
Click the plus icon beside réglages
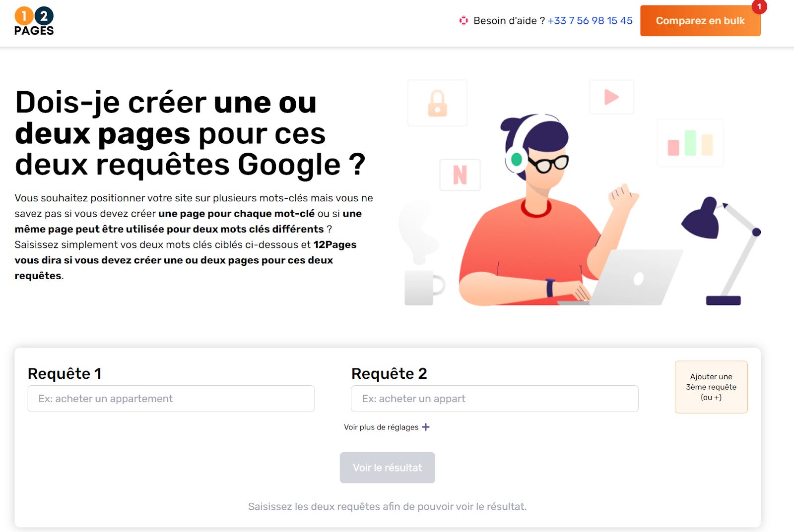[426, 427]
